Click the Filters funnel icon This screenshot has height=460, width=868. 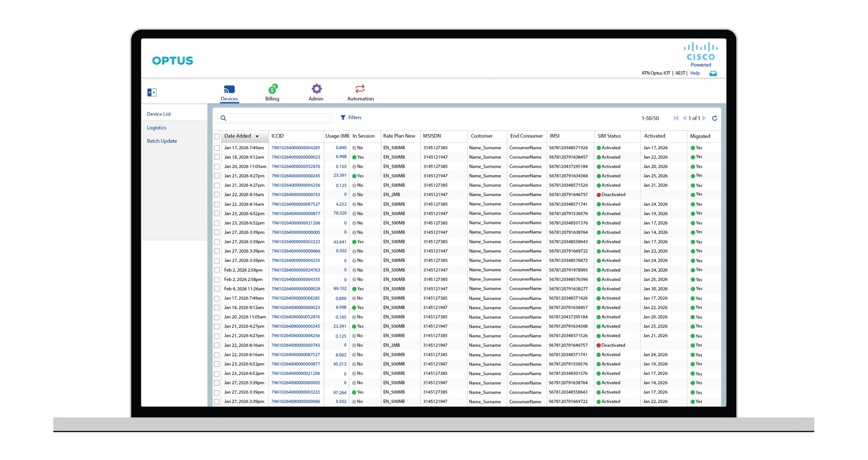pos(343,118)
